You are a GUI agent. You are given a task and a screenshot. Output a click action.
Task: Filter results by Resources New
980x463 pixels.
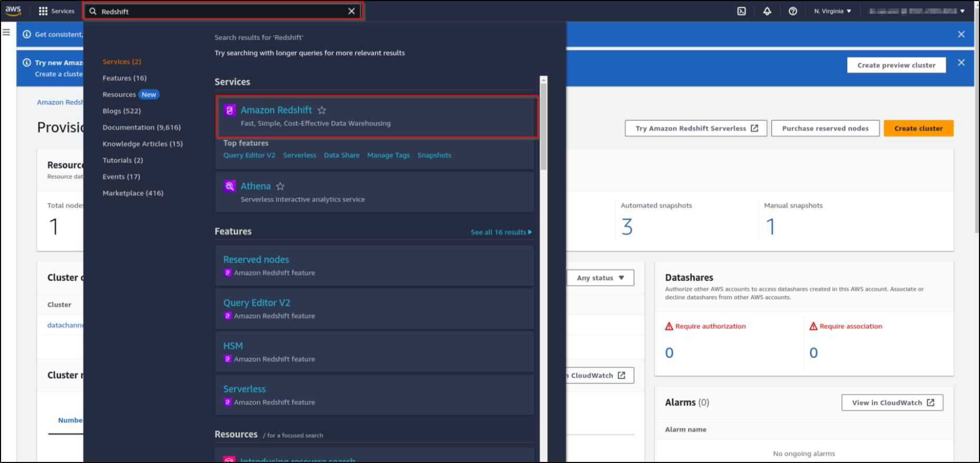[x=131, y=94]
